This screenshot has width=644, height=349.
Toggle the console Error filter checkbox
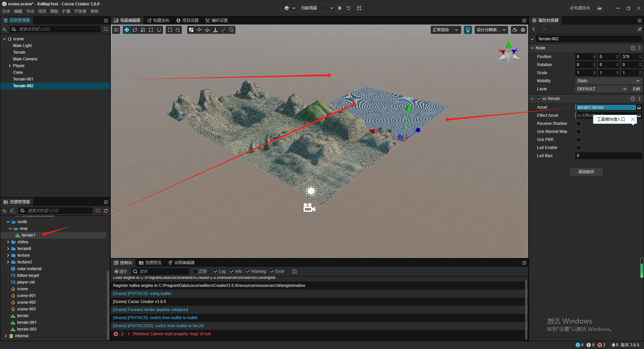pos(272,271)
